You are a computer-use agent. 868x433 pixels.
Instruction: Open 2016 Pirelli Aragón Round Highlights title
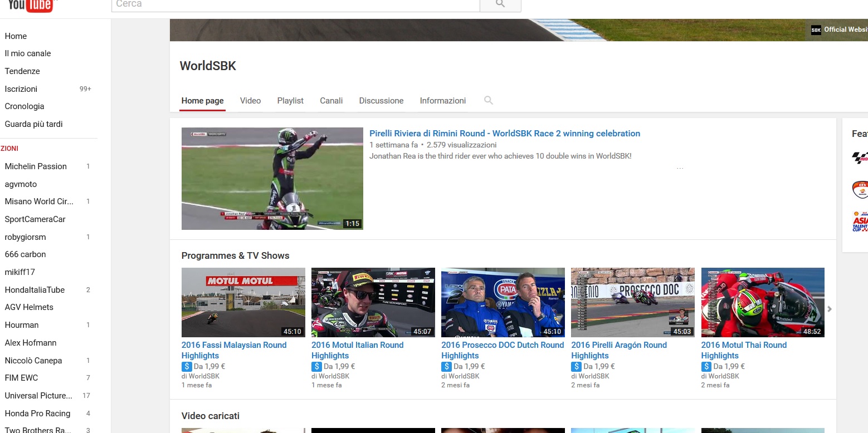pos(619,350)
